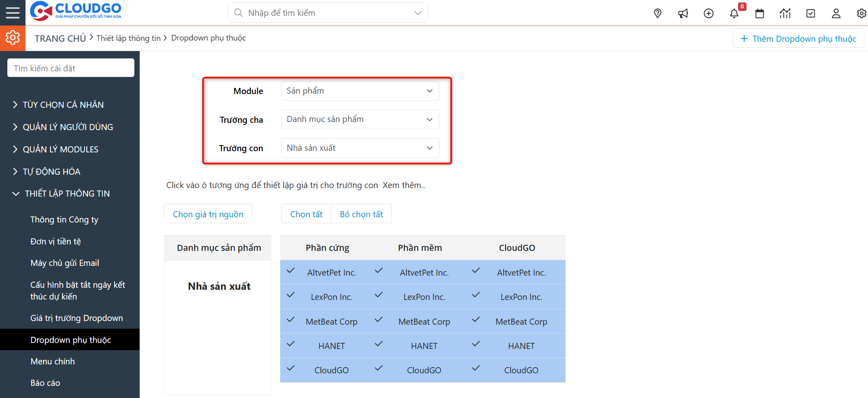Uncheck HANET in the CloudGO column
868x398 pixels.
point(475,345)
